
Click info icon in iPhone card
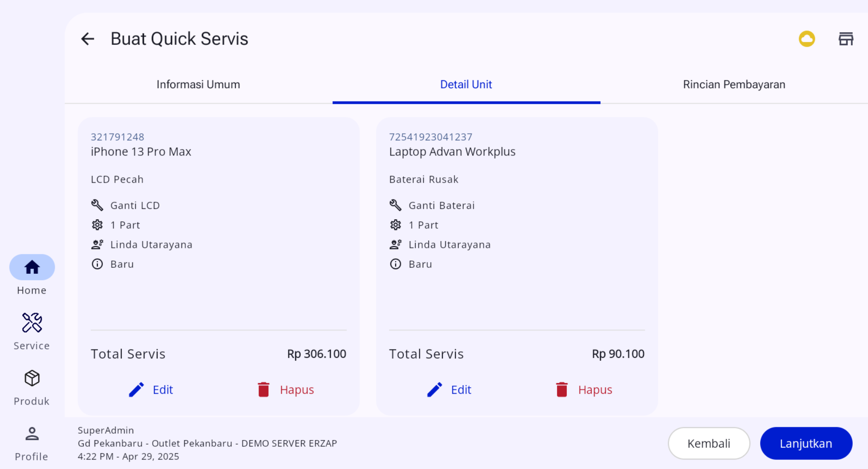[x=97, y=264]
